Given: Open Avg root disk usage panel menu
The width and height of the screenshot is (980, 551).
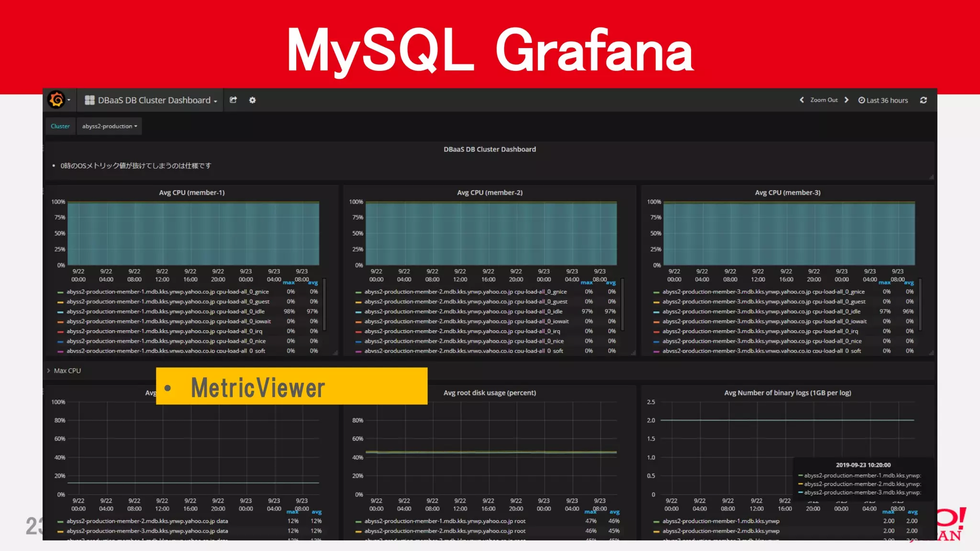Looking at the screenshot, I should click(490, 393).
